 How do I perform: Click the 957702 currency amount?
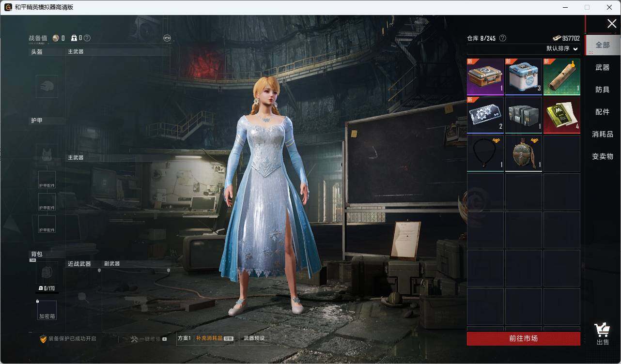[571, 38]
